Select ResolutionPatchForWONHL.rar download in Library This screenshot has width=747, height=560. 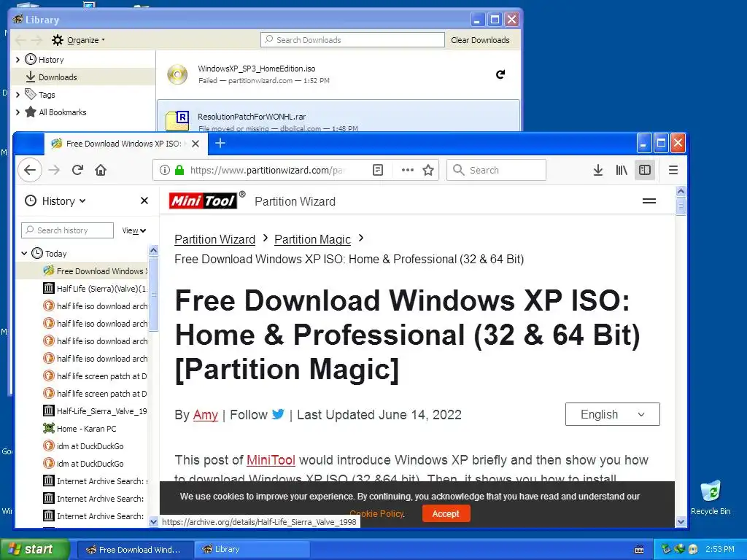[x=338, y=116]
